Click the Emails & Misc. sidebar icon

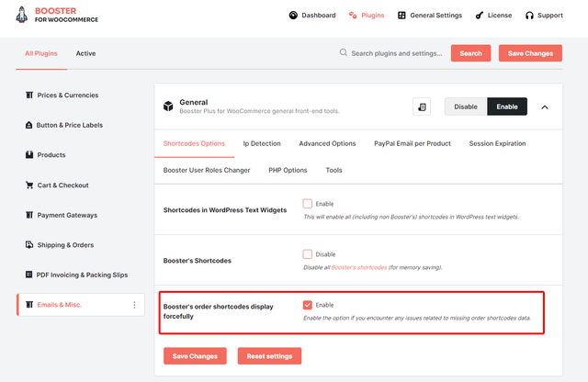point(29,304)
